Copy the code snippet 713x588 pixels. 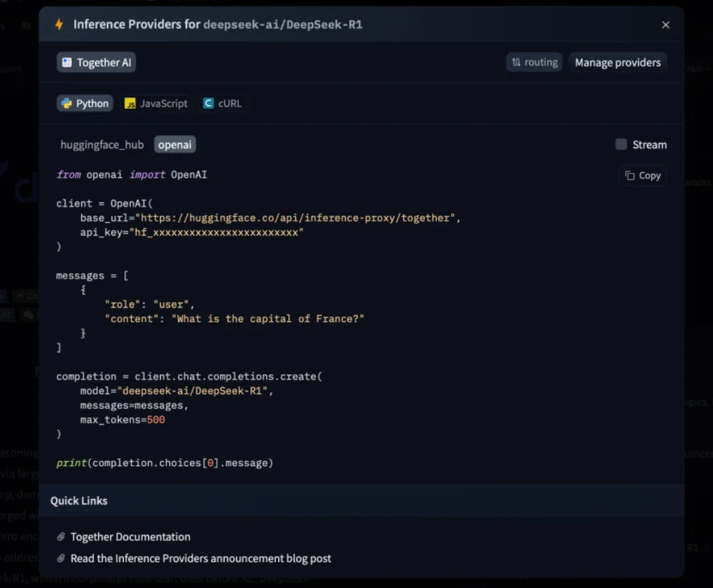point(643,176)
